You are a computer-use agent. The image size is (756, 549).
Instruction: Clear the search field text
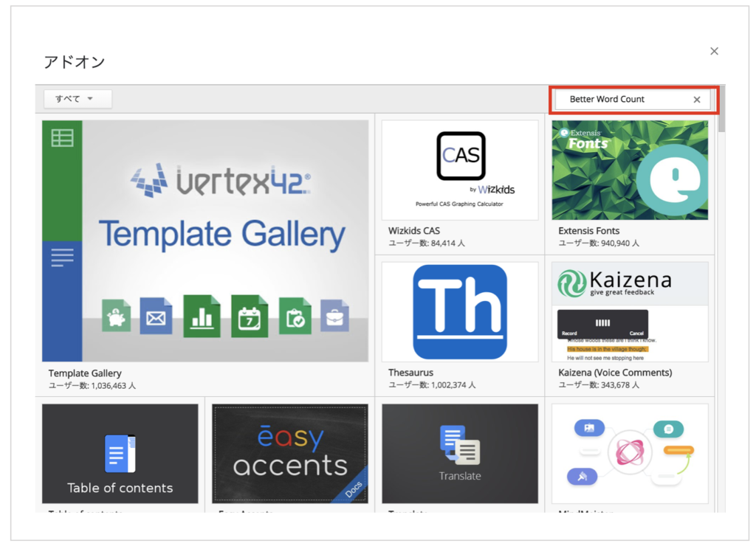697,100
